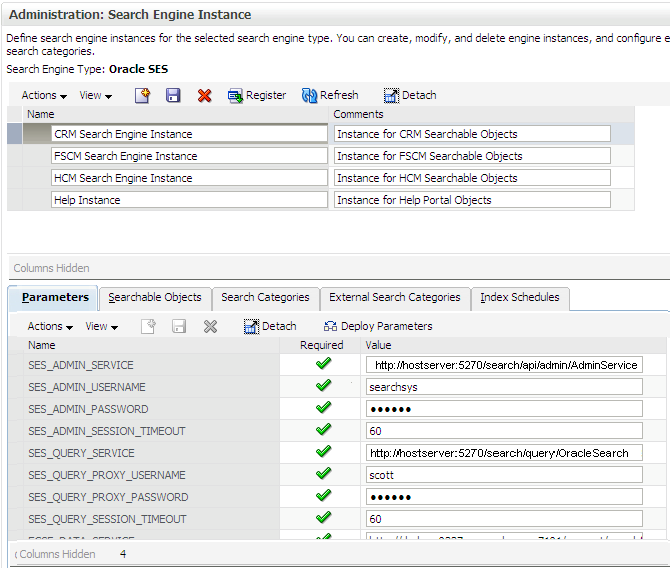The width and height of the screenshot is (670, 568).
Task: Click Deploy Parameters
Action: tap(378, 327)
